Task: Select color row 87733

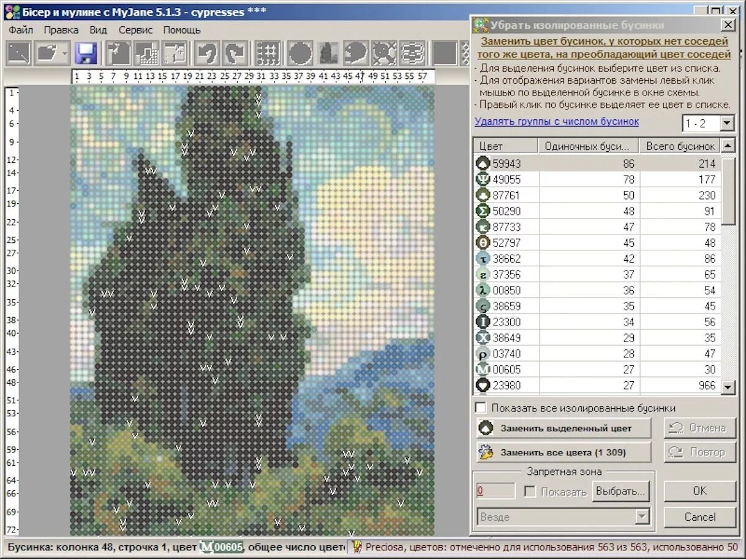Action: [597, 227]
